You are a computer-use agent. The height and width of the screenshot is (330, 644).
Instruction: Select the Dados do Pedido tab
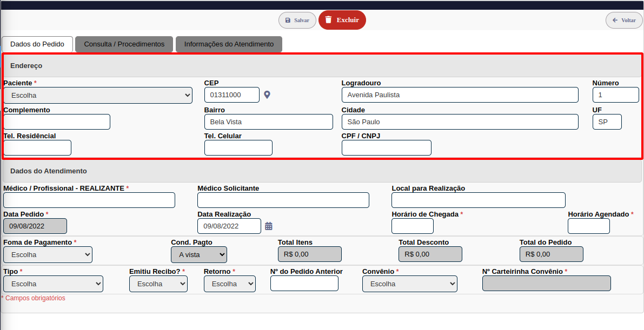tap(37, 44)
